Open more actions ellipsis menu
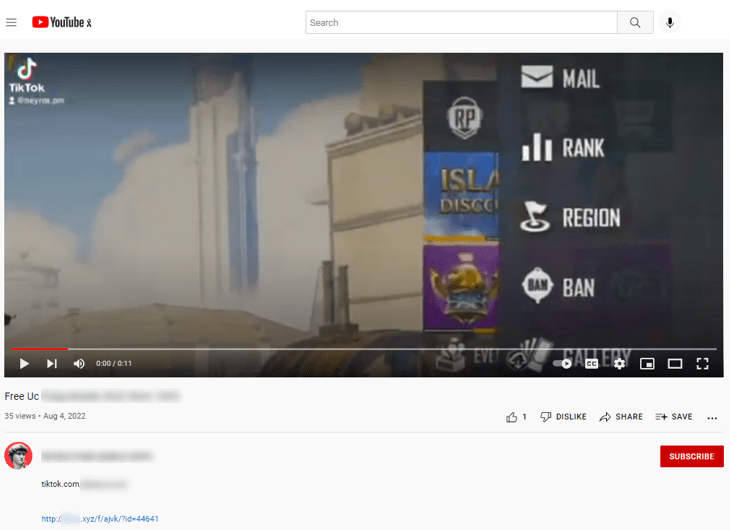730x530 pixels. coord(712,417)
